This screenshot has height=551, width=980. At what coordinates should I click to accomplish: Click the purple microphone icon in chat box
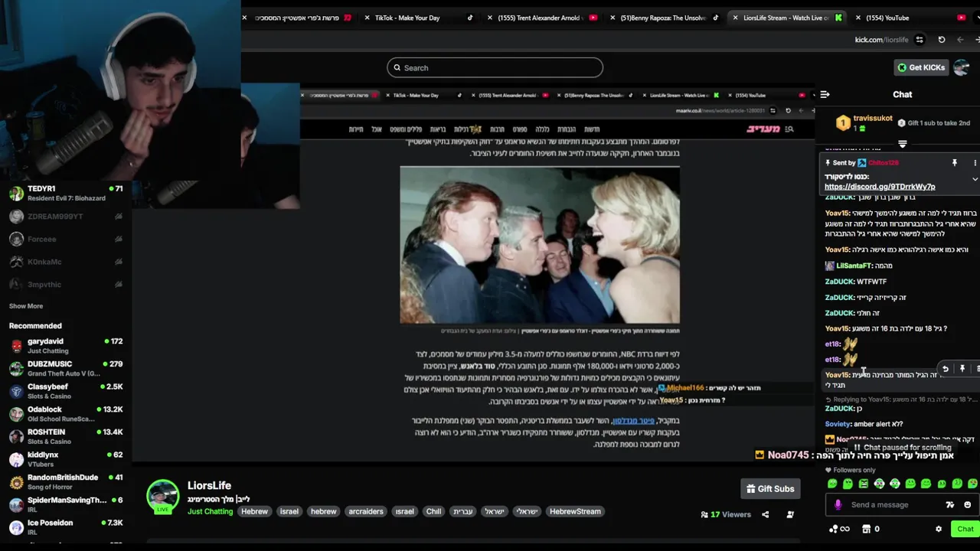click(838, 505)
